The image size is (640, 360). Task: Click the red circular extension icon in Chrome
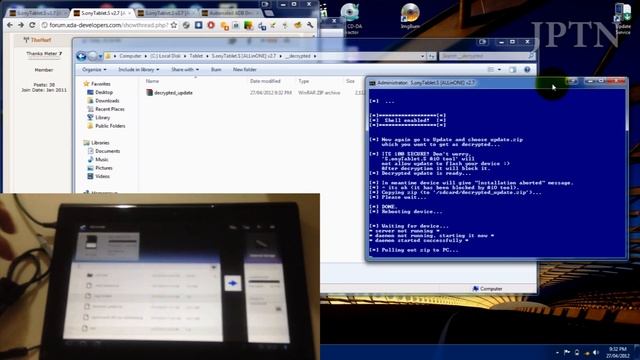pyautogui.click(x=211, y=25)
